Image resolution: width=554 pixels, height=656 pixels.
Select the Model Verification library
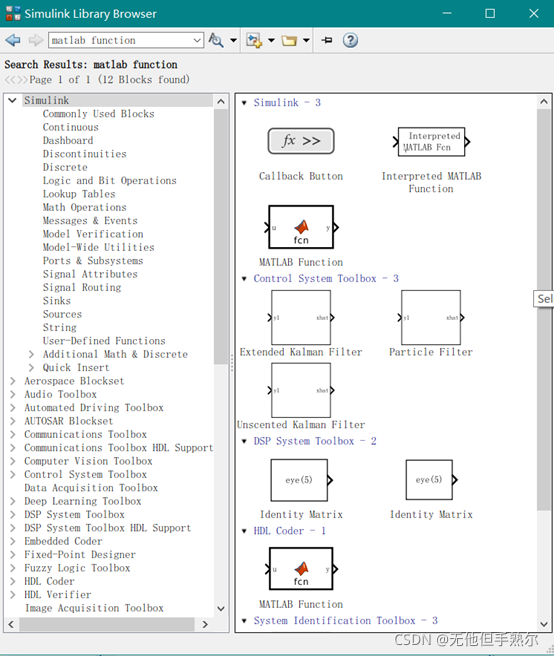pos(93,234)
